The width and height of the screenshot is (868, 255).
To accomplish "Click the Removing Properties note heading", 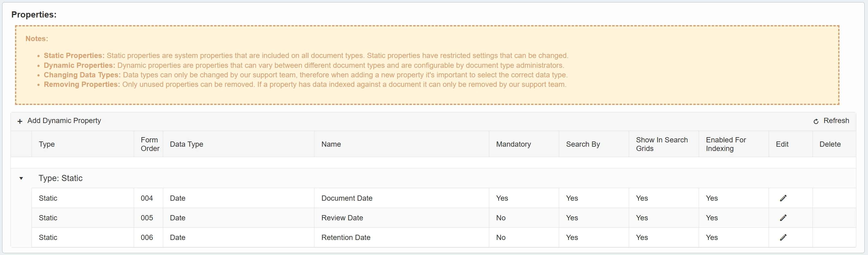I will tap(82, 84).
